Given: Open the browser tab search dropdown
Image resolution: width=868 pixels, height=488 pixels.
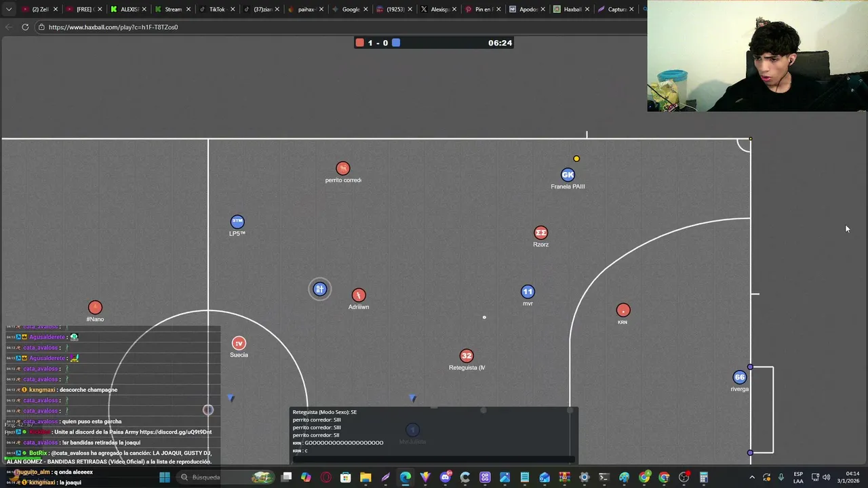Looking at the screenshot, I should click(x=9, y=9).
